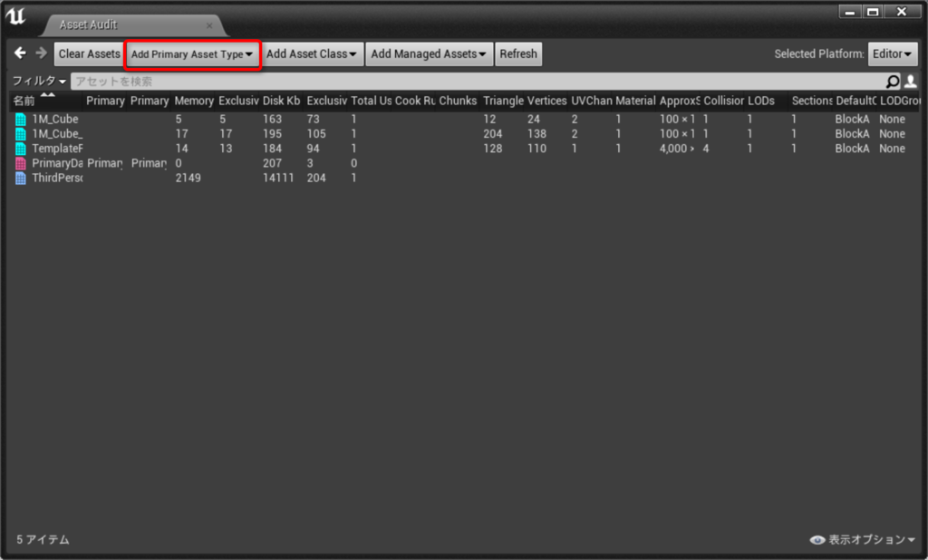
Task: Sort by Collision column header
Action: point(723,101)
